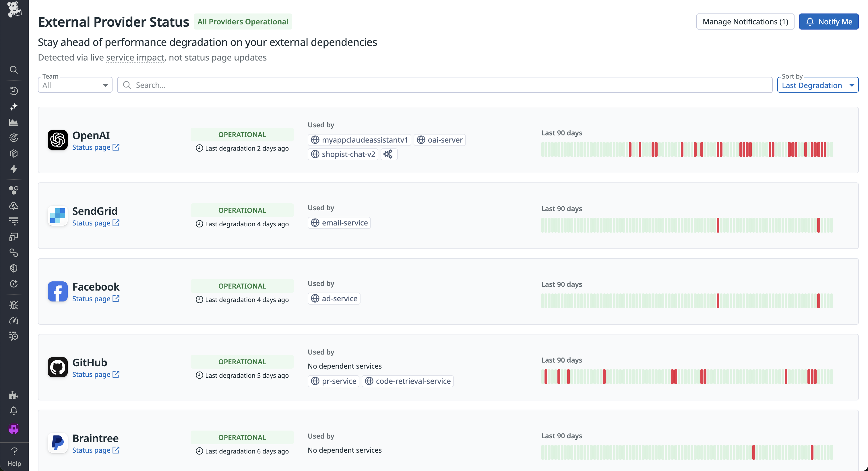The image size is (868, 471).
Task: Focus the provider Search field
Action: pos(444,85)
